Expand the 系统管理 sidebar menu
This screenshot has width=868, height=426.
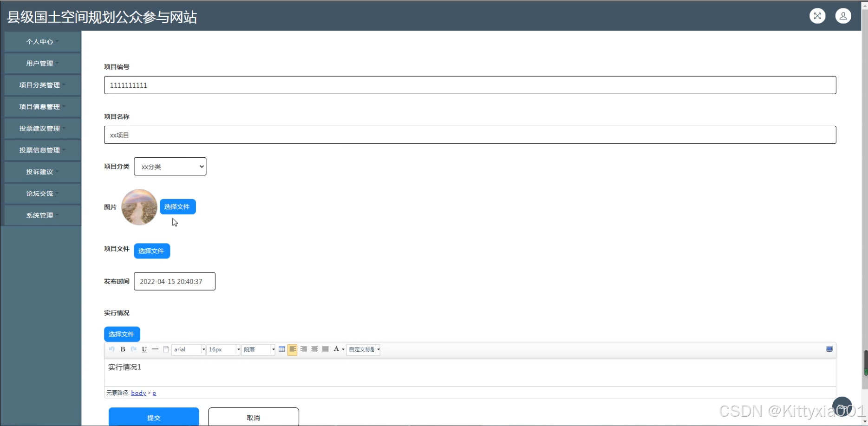pyautogui.click(x=43, y=215)
